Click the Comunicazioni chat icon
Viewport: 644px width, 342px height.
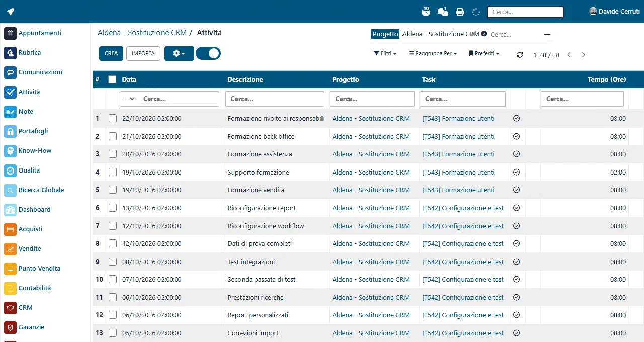pyautogui.click(x=11, y=72)
